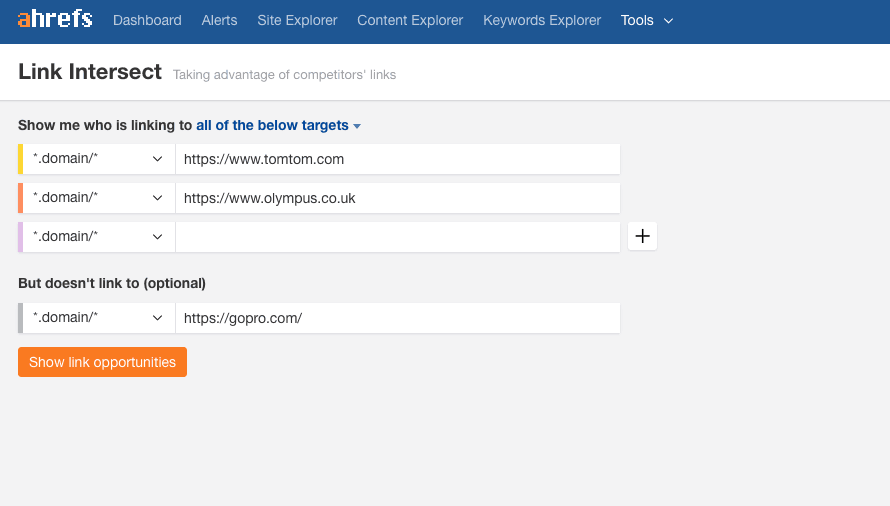Viewport: 890px width, 506px height.
Task: Open the mode dropdown for the empty target
Action: pyautogui.click(x=99, y=237)
